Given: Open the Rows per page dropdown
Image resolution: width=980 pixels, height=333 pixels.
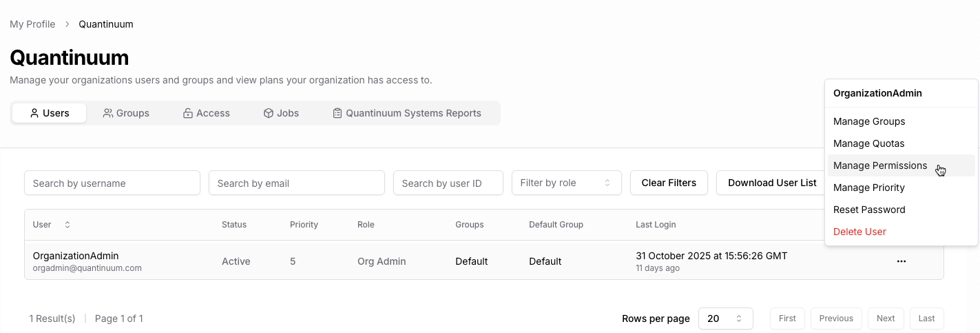Looking at the screenshot, I should [x=725, y=319].
